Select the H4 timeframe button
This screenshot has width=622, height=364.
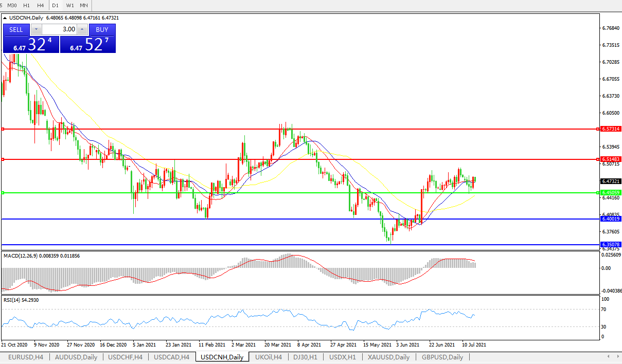click(40, 5)
